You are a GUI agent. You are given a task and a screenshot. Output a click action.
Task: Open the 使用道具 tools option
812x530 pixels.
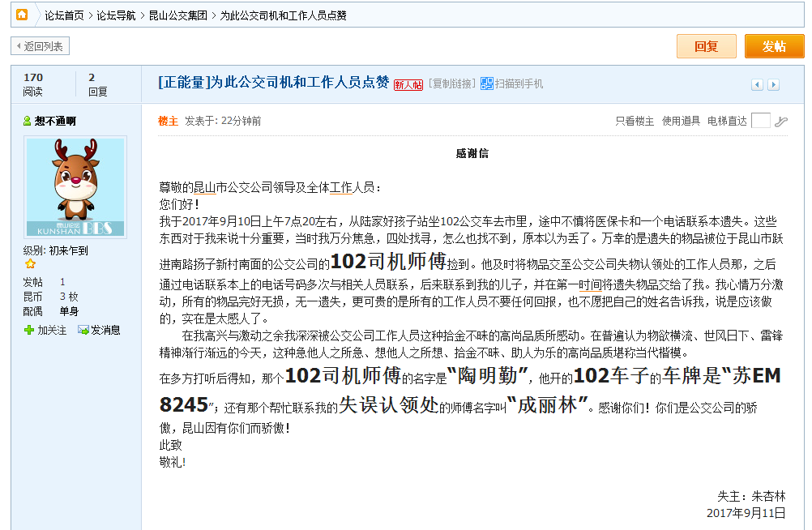click(681, 121)
